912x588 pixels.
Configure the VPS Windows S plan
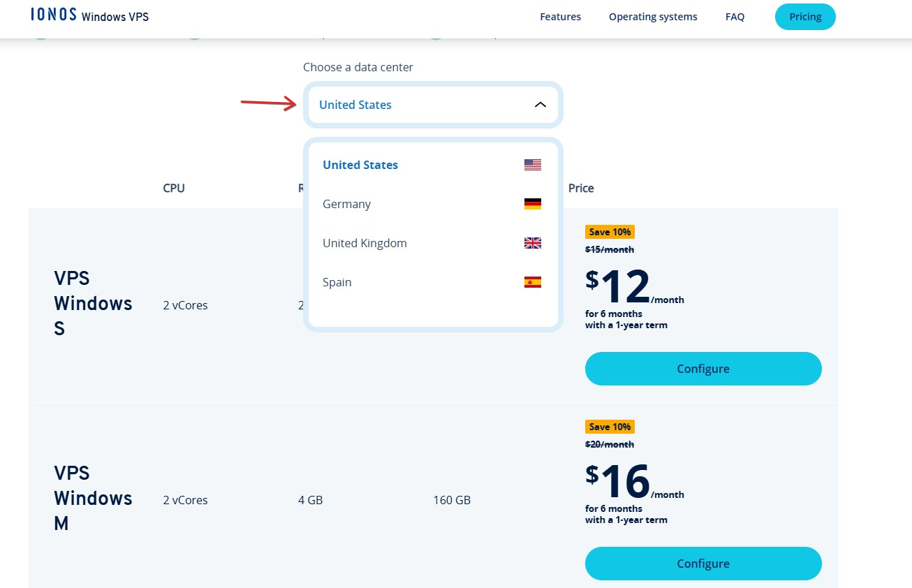coord(703,369)
